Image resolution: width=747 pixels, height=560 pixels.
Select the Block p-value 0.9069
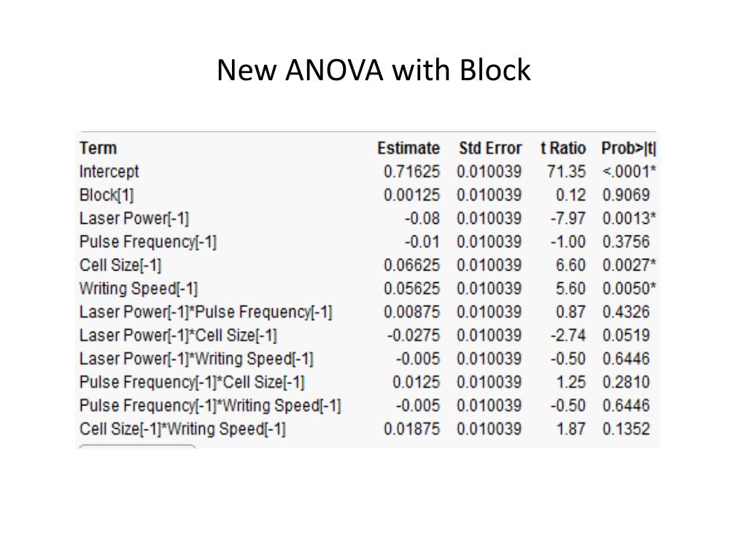pos(626,195)
